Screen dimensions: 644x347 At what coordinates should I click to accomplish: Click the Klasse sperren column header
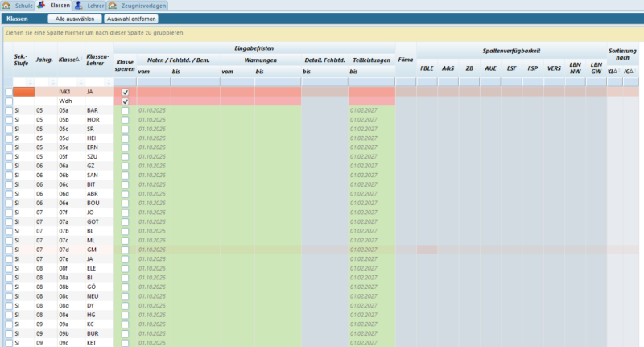click(x=125, y=66)
